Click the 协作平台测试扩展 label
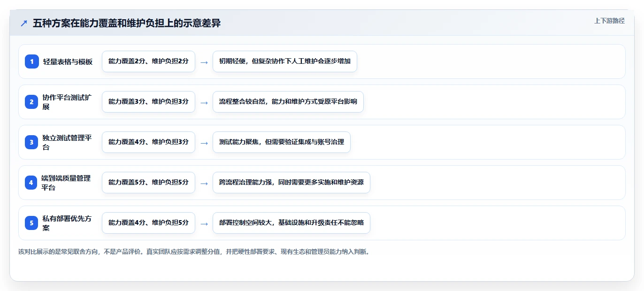The width and height of the screenshot is (644, 291). click(x=67, y=102)
